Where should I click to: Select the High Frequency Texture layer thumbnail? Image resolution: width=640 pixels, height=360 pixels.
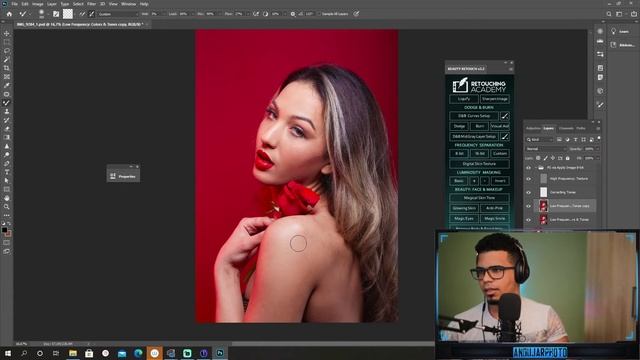coord(543,179)
